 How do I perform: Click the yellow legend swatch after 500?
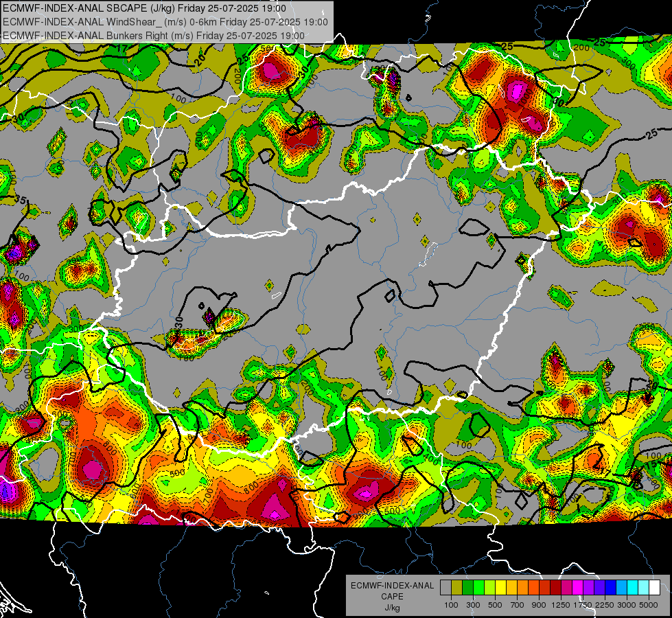500,587
